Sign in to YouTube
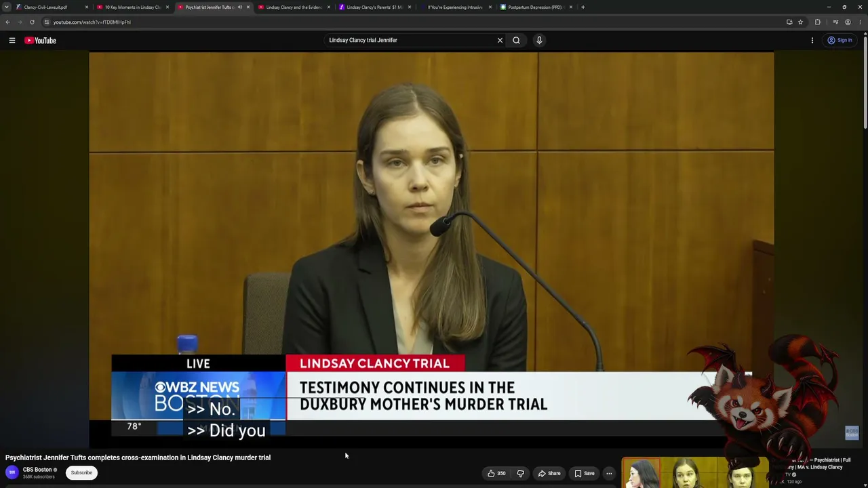This screenshot has height=488, width=868. coord(840,41)
